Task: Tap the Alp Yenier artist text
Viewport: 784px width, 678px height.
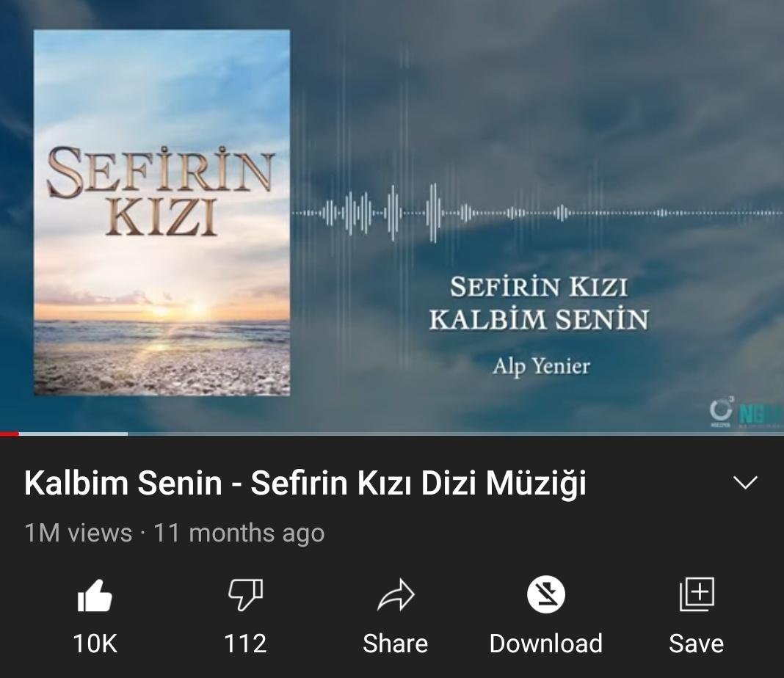Action: tap(541, 367)
